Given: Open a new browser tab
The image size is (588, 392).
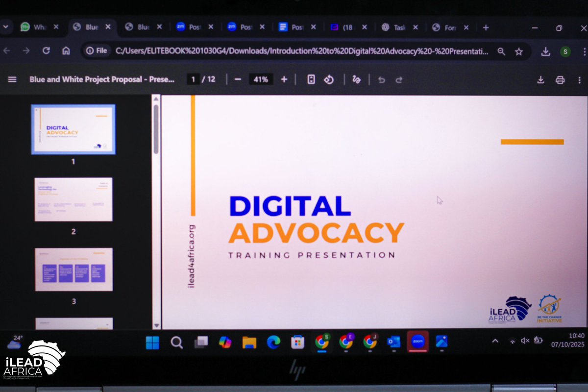Looking at the screenshot, I should tap(486, 27).
